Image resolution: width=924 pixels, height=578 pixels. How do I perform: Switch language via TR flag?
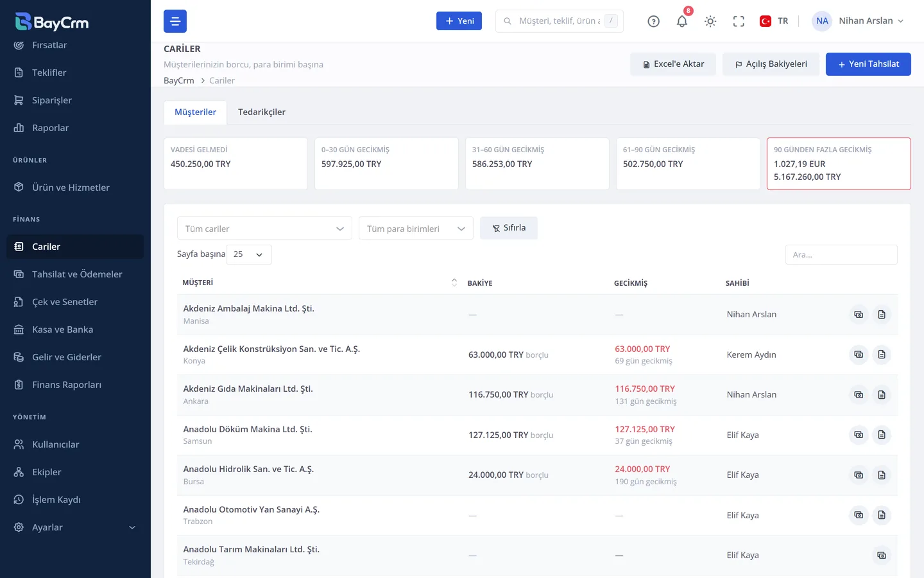tap(774, 21)
